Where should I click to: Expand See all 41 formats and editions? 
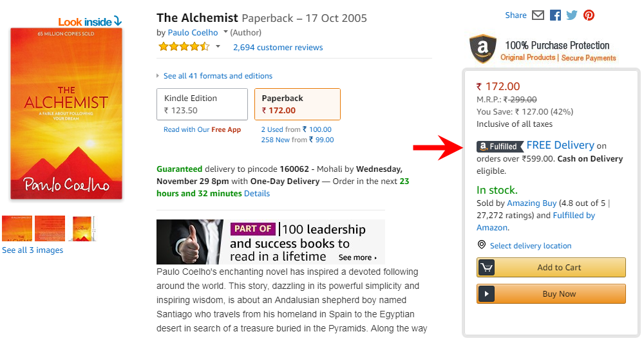(218, 76)
